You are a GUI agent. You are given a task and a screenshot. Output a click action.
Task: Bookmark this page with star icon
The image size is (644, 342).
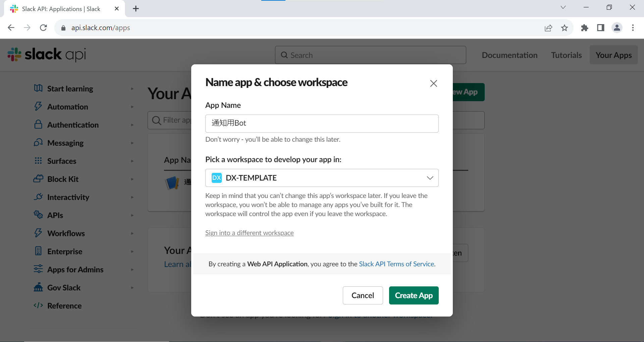click(x=565, y=28)
